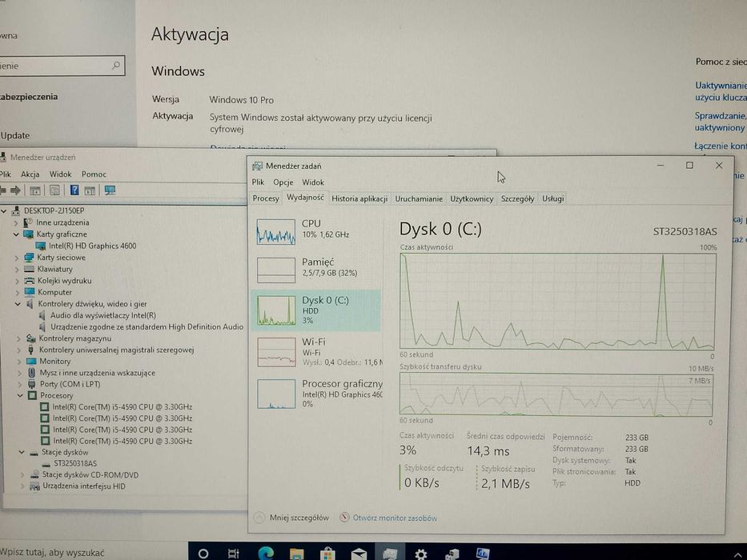Select Mysz i inne urządzenia wskazujące category

click(97, 373)
